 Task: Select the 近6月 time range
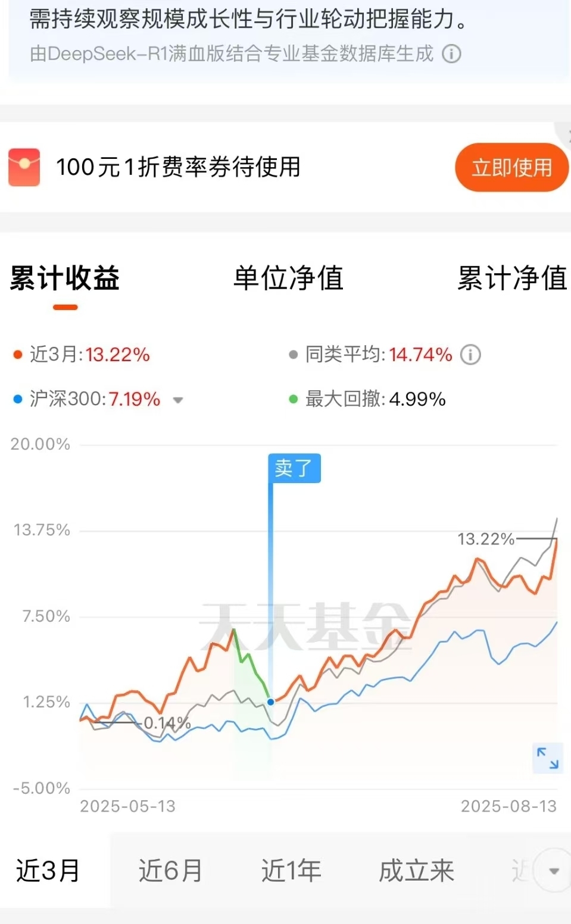[170, 871]
